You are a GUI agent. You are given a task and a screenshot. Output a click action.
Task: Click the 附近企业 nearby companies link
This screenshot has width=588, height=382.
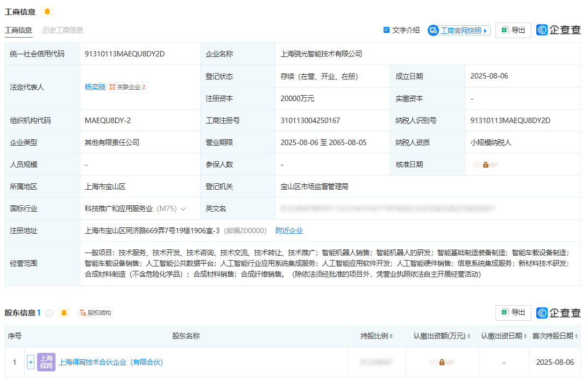coord(289,230)
